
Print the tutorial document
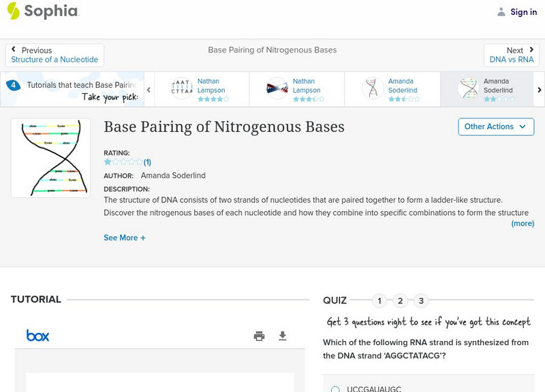pos(259,336)
